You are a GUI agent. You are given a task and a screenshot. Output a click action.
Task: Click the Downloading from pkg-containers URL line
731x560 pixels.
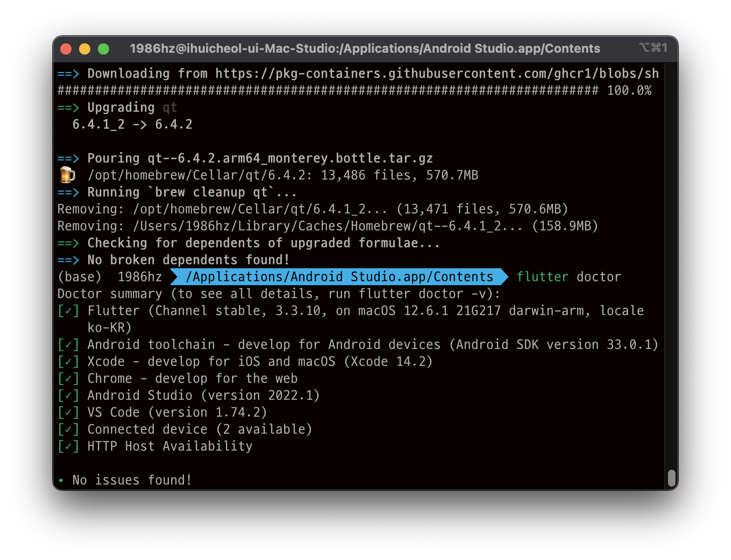358,74
